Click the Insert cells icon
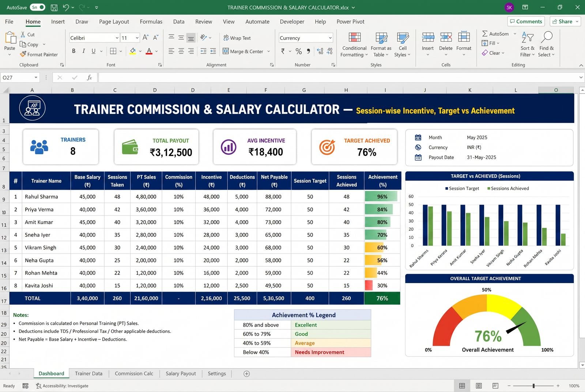This screenshot has width=585, height=392. pyautogui.click(x=428, y=37)
